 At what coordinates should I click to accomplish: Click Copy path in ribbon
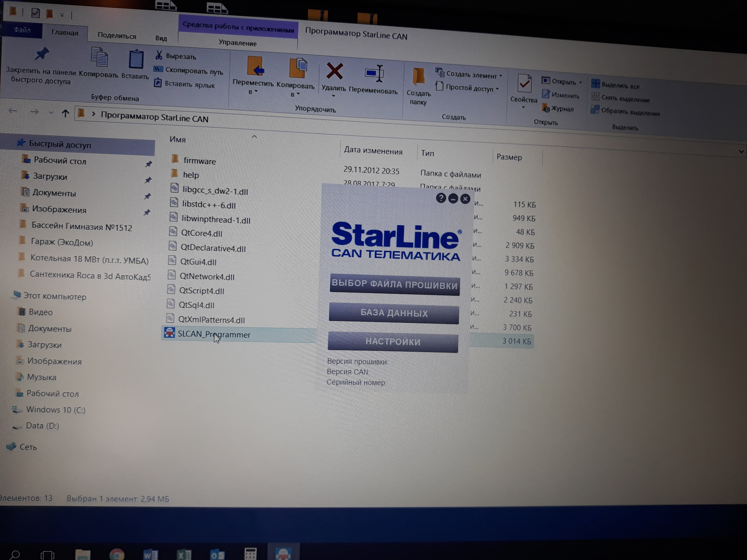click(188, 70)
